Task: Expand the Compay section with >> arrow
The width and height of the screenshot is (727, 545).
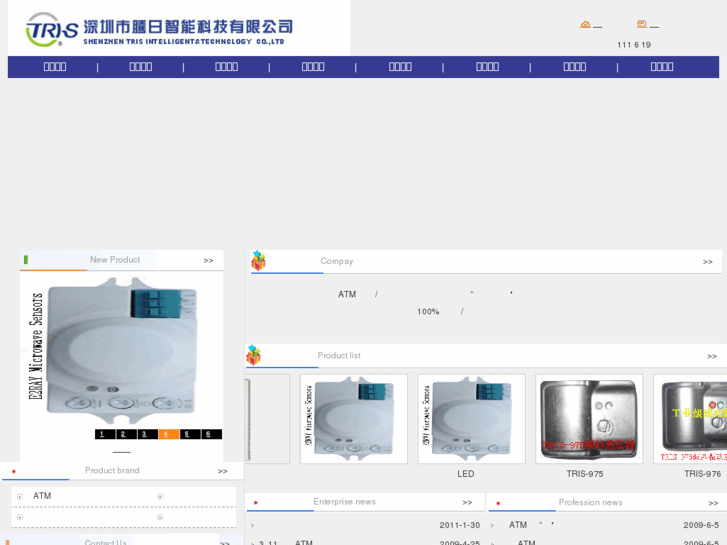Action: [708, 262]
